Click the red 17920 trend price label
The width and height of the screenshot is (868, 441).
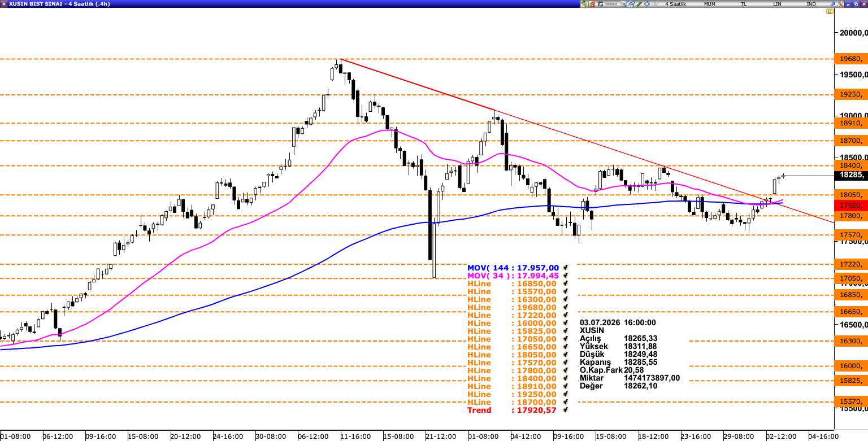[850, 206]
